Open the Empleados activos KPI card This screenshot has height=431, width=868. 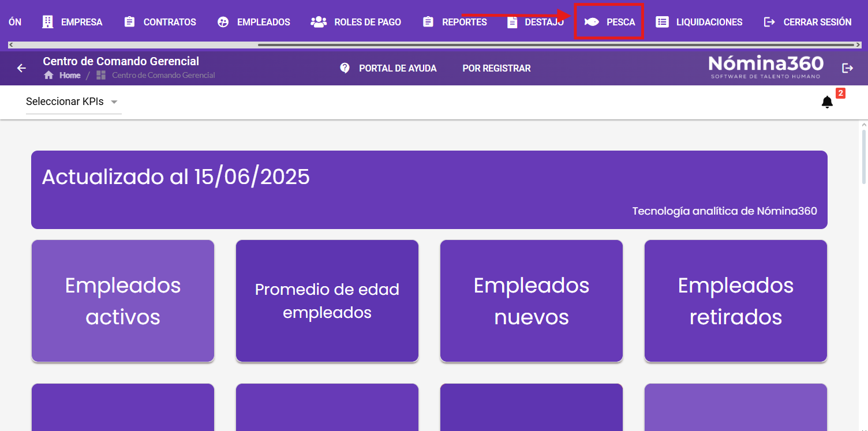123,301
